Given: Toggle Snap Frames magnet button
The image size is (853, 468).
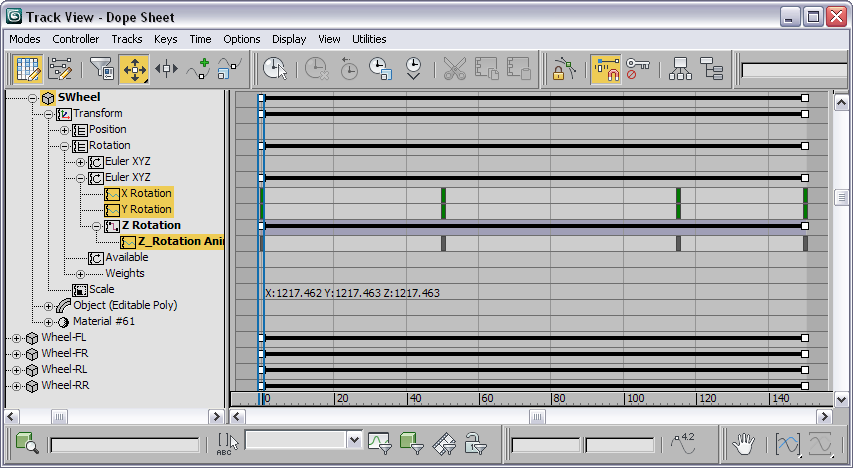Looking at the screenshot, I should pos(604,69).
